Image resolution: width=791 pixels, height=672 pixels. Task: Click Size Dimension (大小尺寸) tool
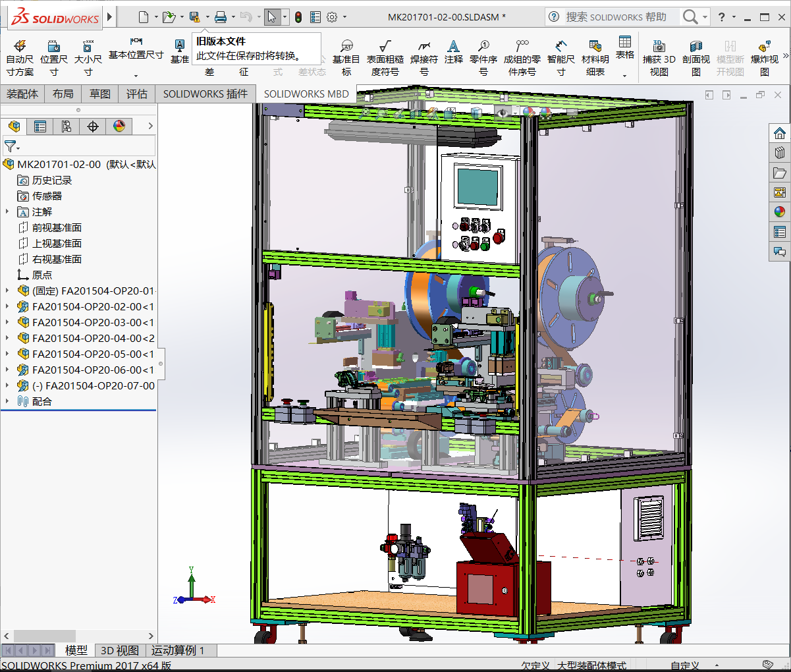pyautogui.click(x=88, y=58)
